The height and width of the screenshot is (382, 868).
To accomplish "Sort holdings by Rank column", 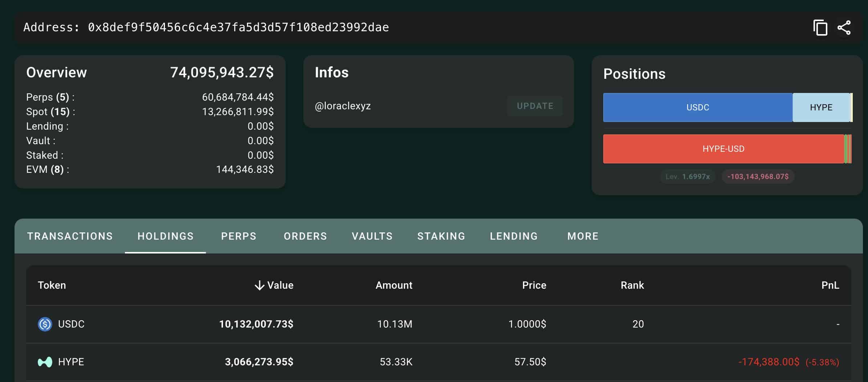I will pyautogui.click(x=632, y=285).
